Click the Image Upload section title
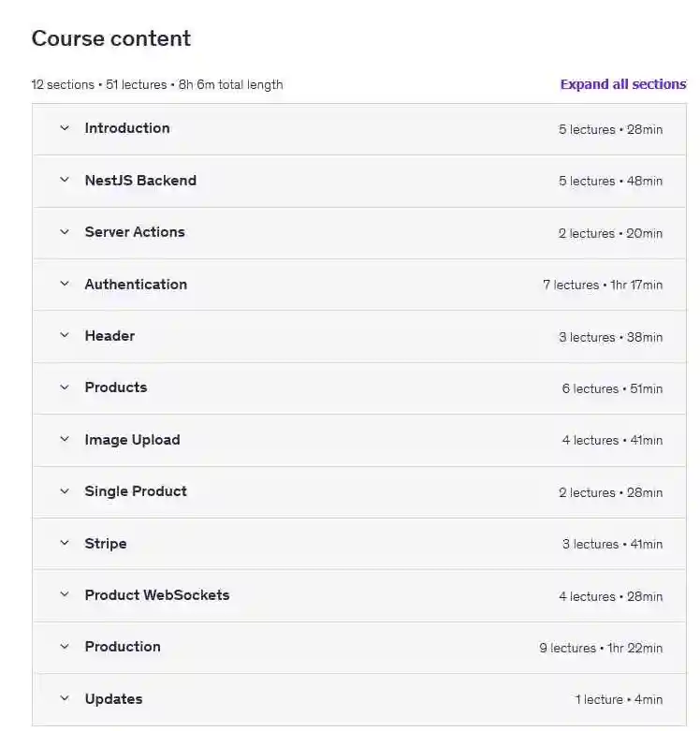This screenshot has width=700, height=731. 132,440
